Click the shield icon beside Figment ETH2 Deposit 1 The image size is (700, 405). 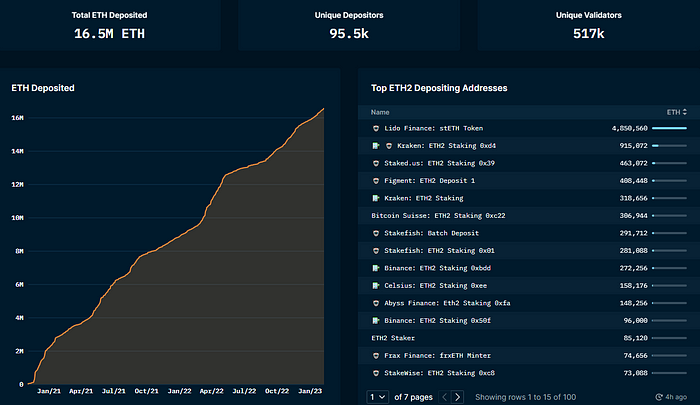(376, 181)
